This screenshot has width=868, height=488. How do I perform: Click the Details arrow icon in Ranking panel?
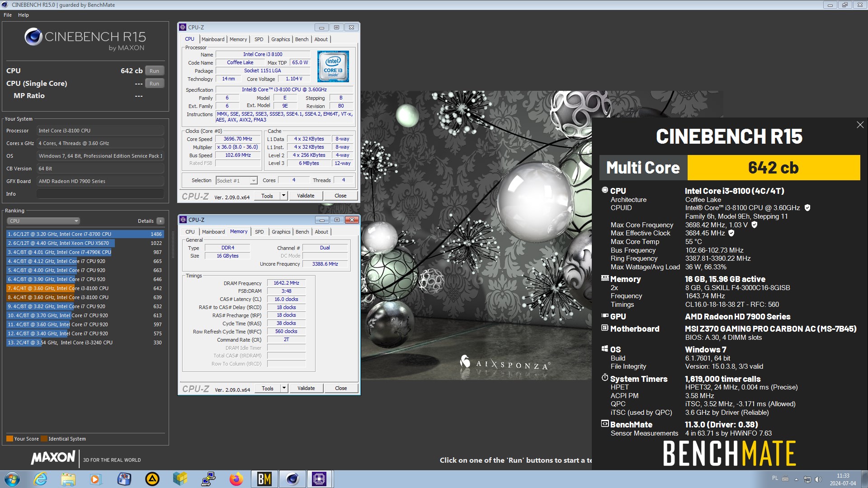160,221
